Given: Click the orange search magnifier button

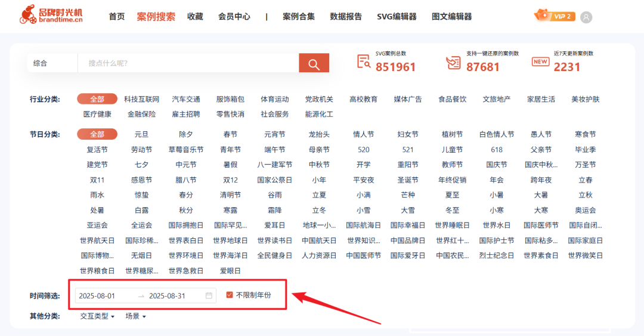Looking at the screenshot, I should point(314,63).
